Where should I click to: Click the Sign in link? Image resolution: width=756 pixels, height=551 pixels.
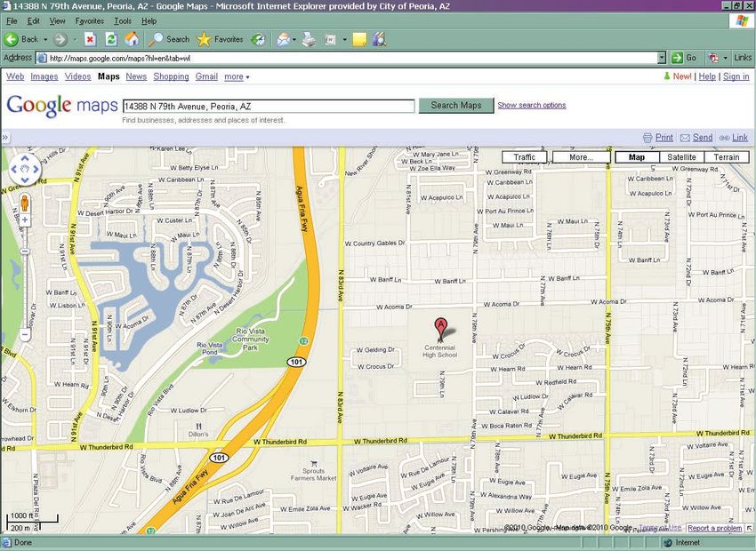[736, 76]
